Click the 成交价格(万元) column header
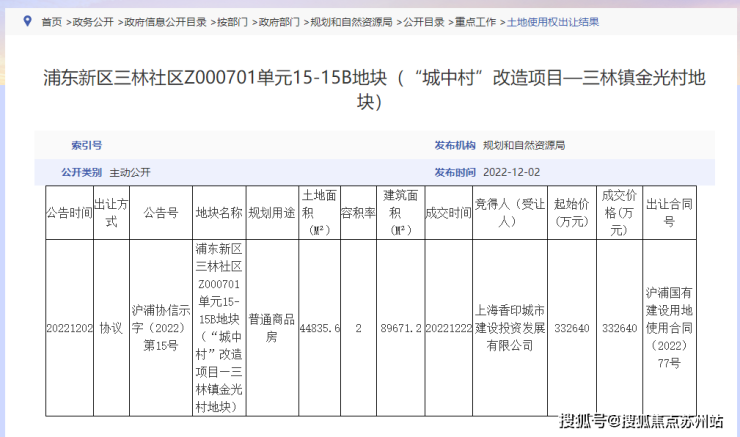This screenshot has height=437, width=740. pyautogui.click(x=618, y=213)
